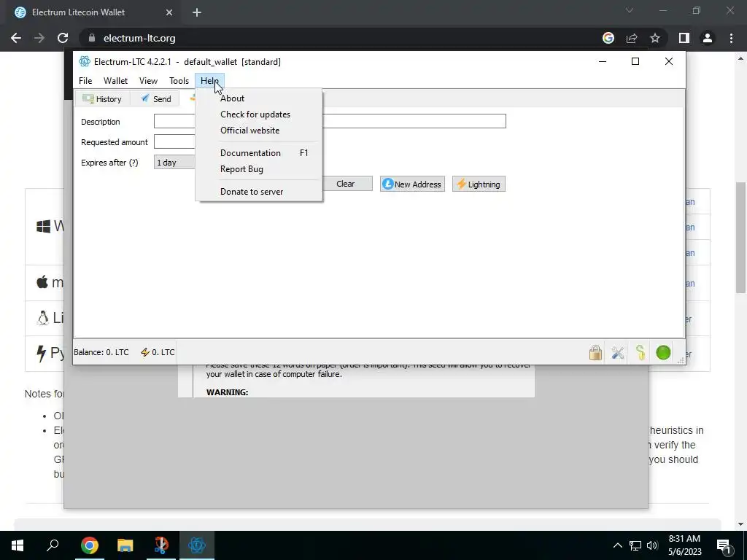Click the Expires after help (?) label

click(x=109, y=163)
